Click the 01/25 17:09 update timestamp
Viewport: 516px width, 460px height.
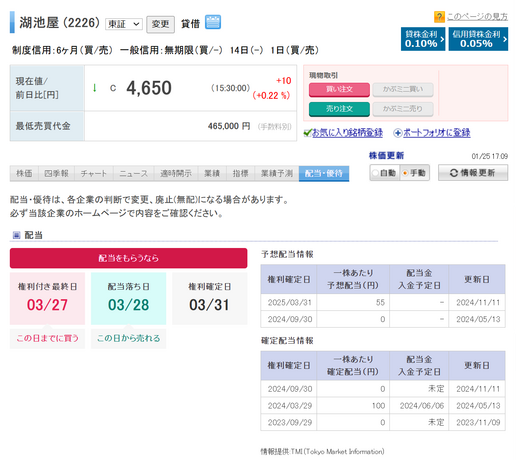click(x=489, y=156)
